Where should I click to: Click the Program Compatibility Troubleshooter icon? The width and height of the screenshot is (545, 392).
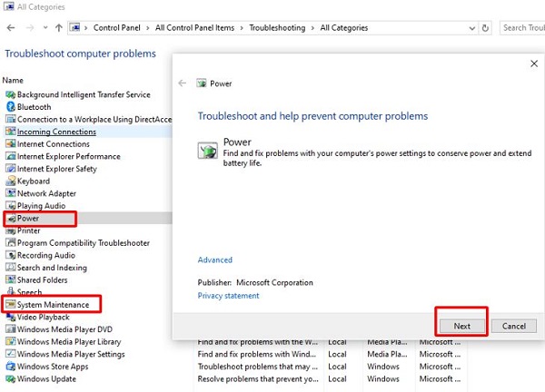[x=11, y=242]
